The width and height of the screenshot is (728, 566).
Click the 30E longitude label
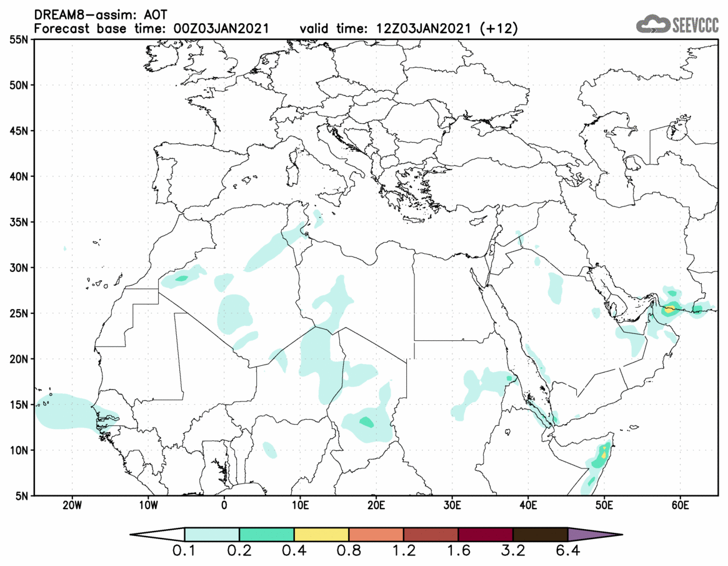[x=452, y=505]
